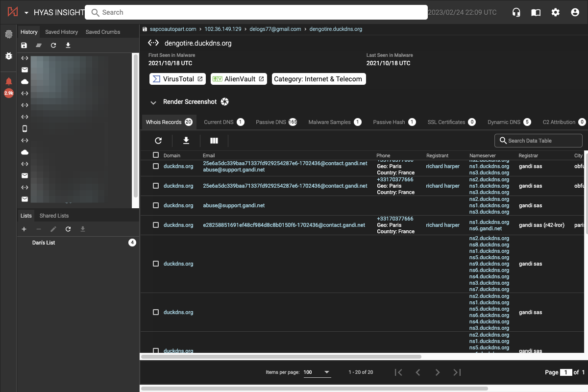
Task: Open the malware bug icon in the sidebar
Action: (8, 56)
